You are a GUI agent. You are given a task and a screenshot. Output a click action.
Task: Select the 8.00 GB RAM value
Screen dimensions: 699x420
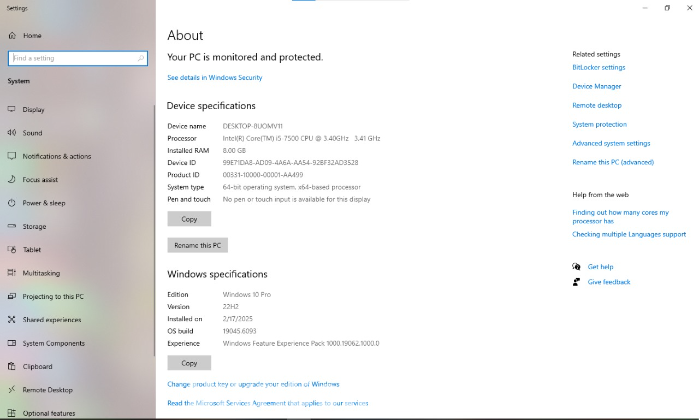click(234, 151)
